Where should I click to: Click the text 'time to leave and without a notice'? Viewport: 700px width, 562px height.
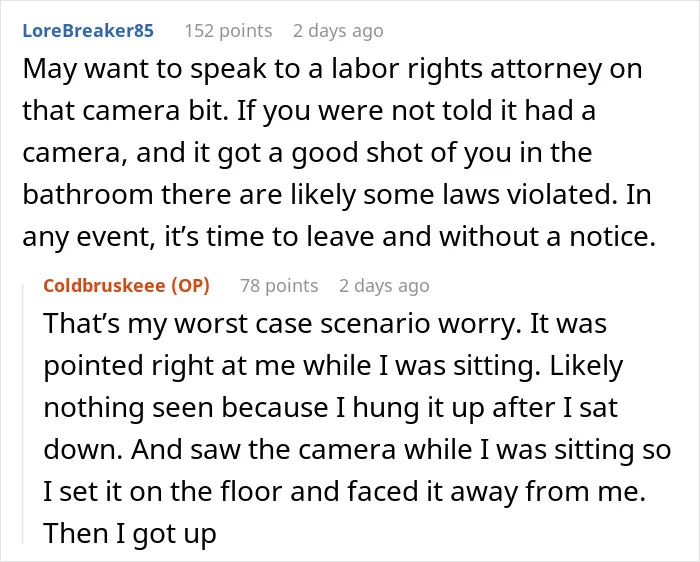tap(430, 236)
